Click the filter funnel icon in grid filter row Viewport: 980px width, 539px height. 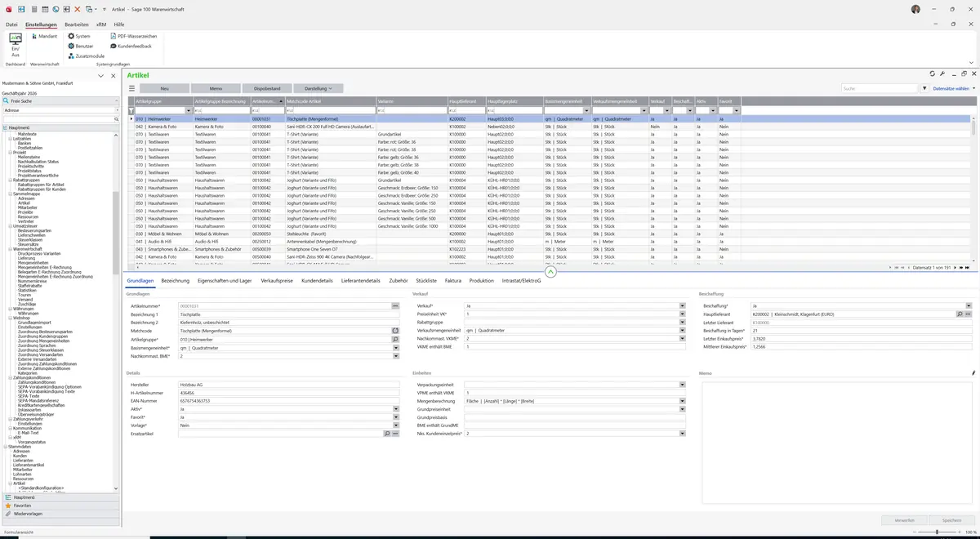click(x=131, y=110)
